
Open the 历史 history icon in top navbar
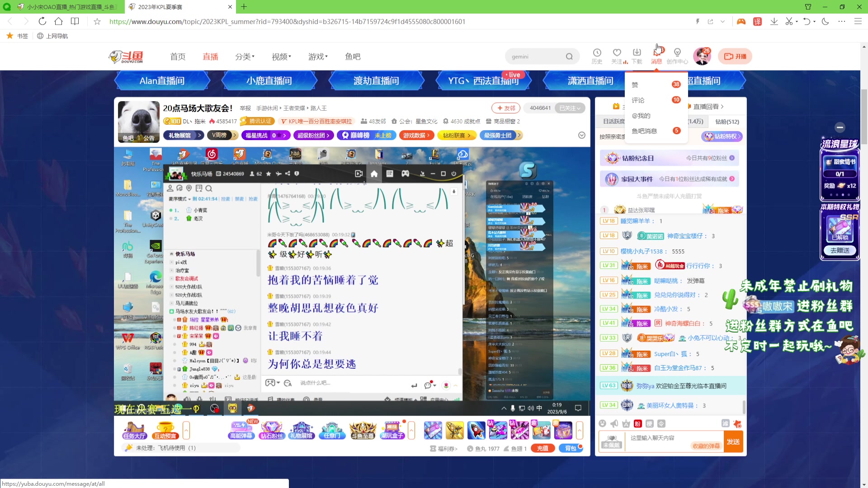click(597, 55)
